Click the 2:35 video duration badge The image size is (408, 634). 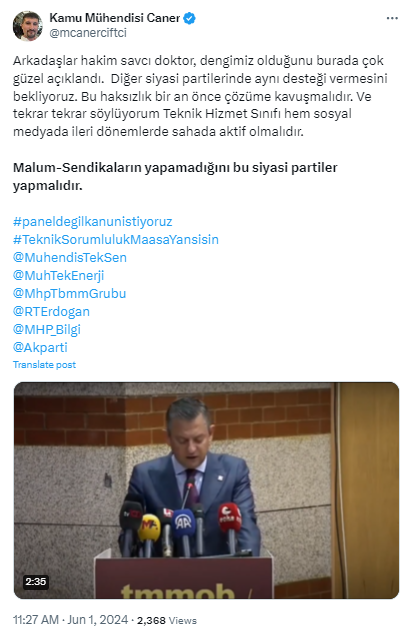pos(36,581)
